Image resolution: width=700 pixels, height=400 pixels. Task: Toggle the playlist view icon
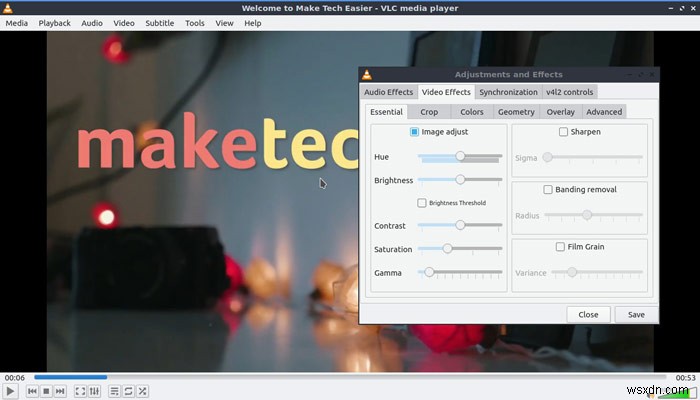click(115, 392)
